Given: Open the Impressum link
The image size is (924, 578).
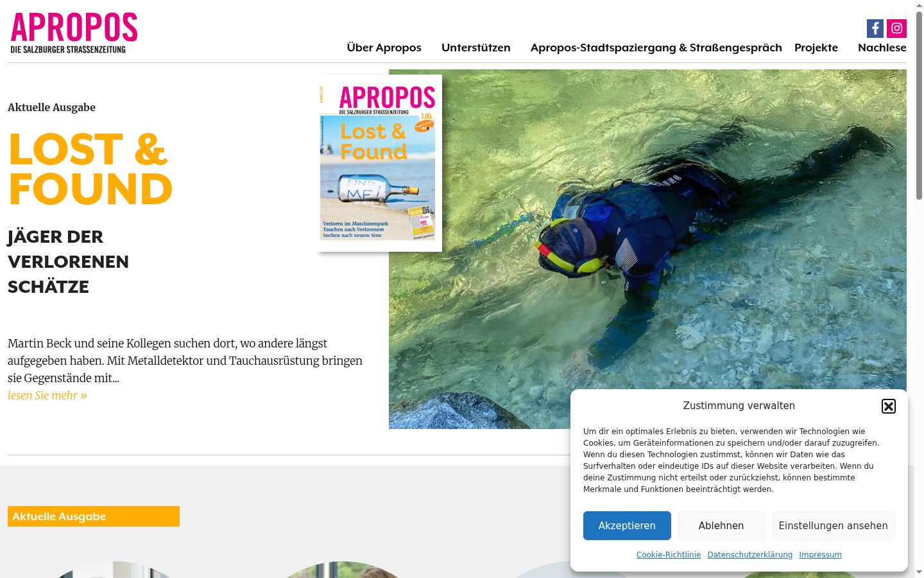Looking at the screenshot, I should click(820, 555).
